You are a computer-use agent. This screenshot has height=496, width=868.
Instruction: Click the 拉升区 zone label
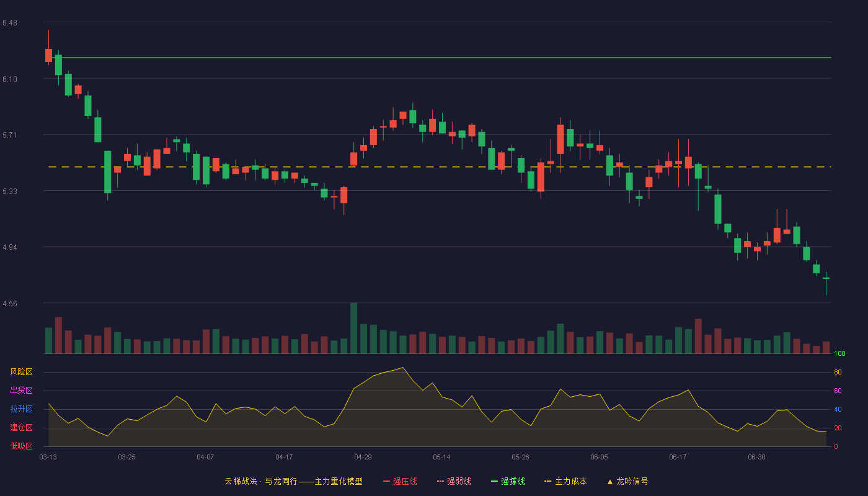[21, 409]
